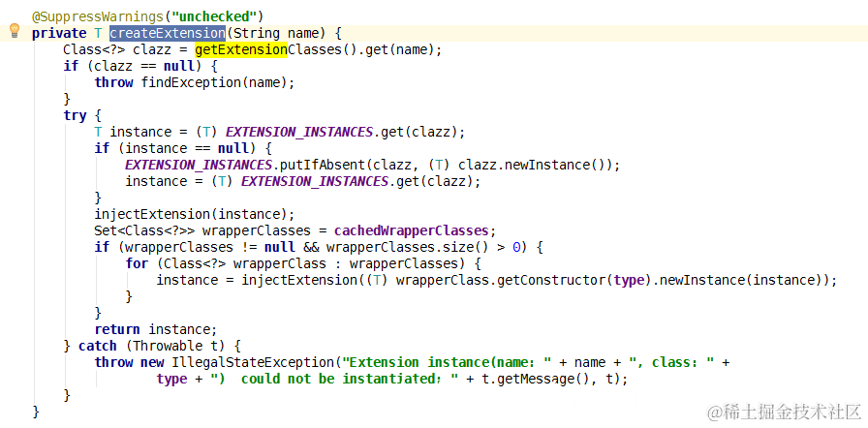Screen dimensions: 868x428
Task: Click the for keyword
Action: click(x=137, y=263)
